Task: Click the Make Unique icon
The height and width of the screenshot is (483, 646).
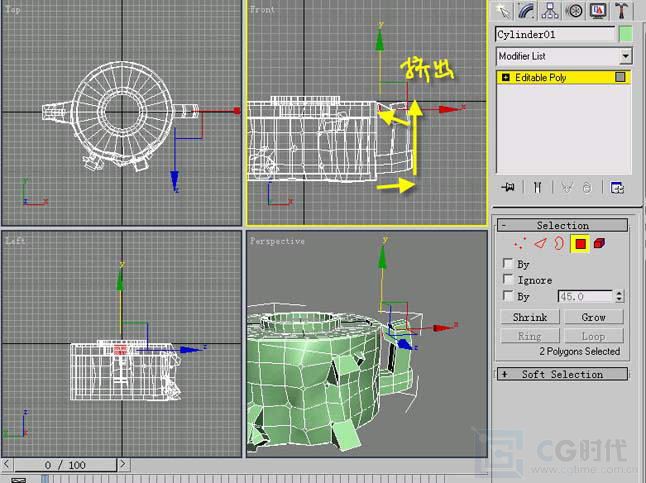Action: tap(567, 188)
